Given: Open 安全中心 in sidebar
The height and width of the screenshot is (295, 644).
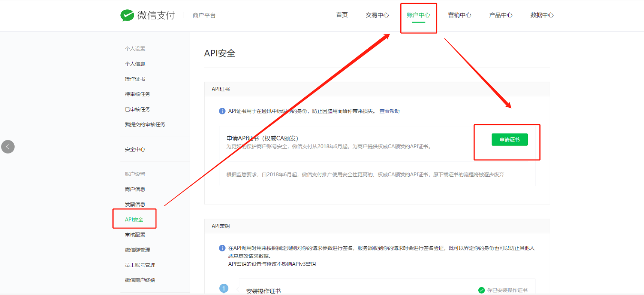Looking at the screenshot, I should point(135,149).
